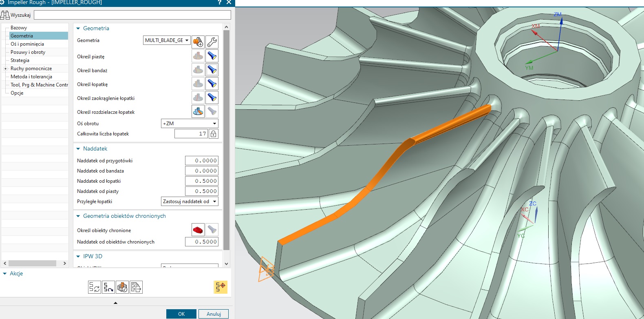The width and height of the screenshot is (644, 319).
Task: Click the greyed display flashlight for obiekty chronione
Action: tap(212, 230)
